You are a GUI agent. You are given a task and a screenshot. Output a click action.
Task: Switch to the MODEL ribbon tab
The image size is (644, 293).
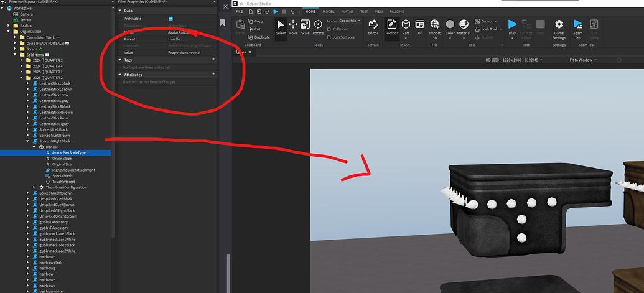(x=328, y=11)
